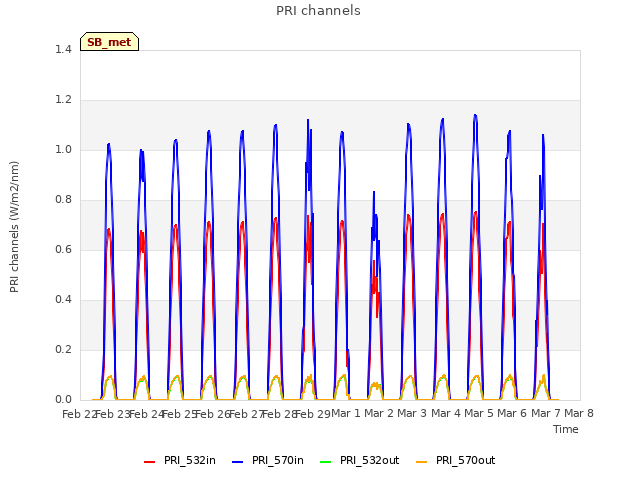
Task: Click the 0.2 y-axis tick label
Action: click(63, 349)
